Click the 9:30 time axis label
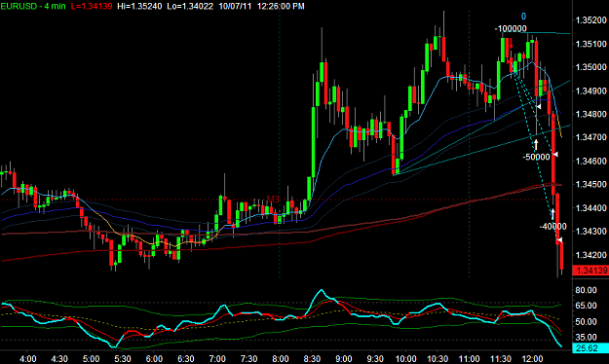The height and width of the screenshot is (364, 609). coord(375,359)
